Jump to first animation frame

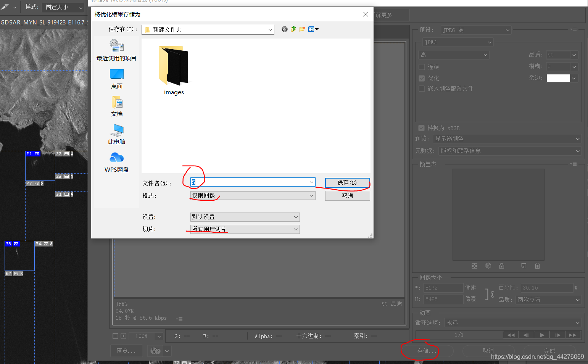click(x=511, y=335)
